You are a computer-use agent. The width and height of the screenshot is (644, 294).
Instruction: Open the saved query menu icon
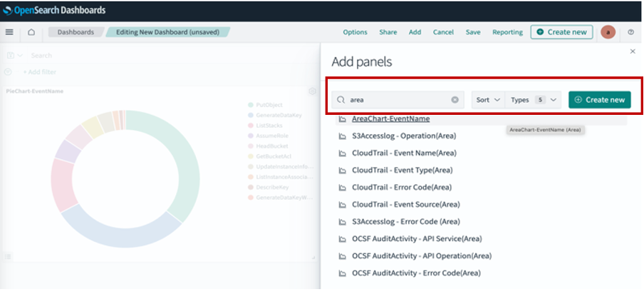pos(14,56)
